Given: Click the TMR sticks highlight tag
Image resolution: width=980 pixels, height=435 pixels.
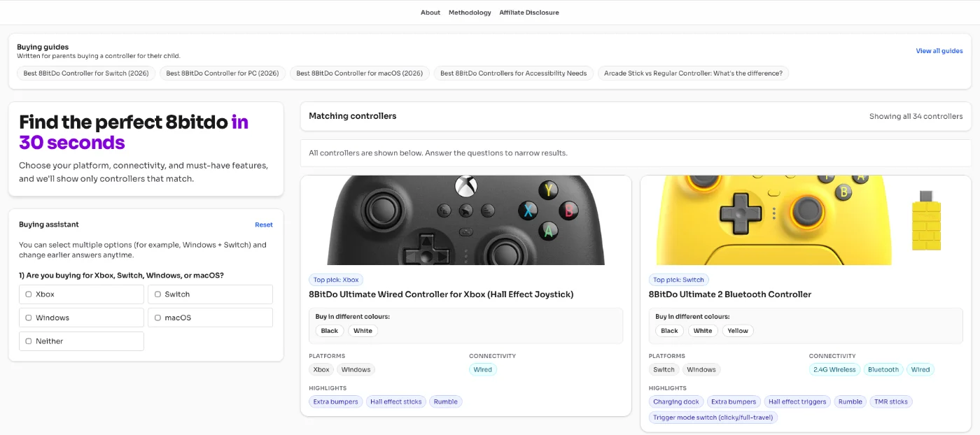Looking at the screenshot, I should coord(891,402).
